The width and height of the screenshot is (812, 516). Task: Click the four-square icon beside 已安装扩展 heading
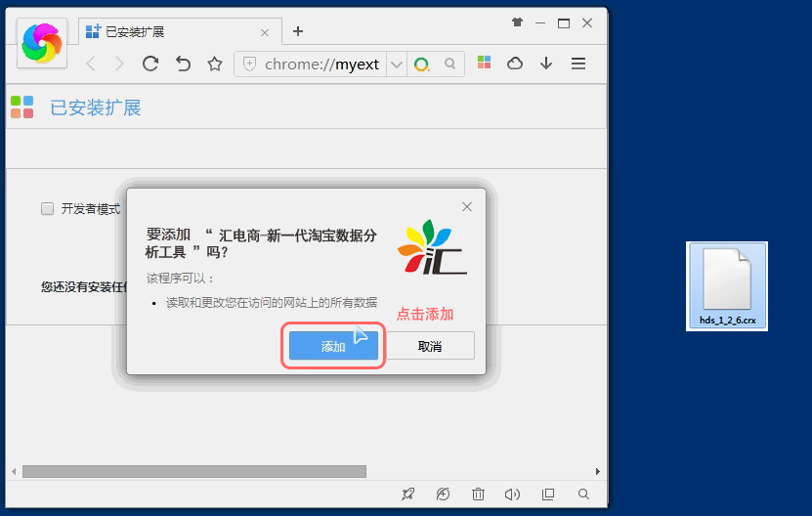click(x=21, y=107)
